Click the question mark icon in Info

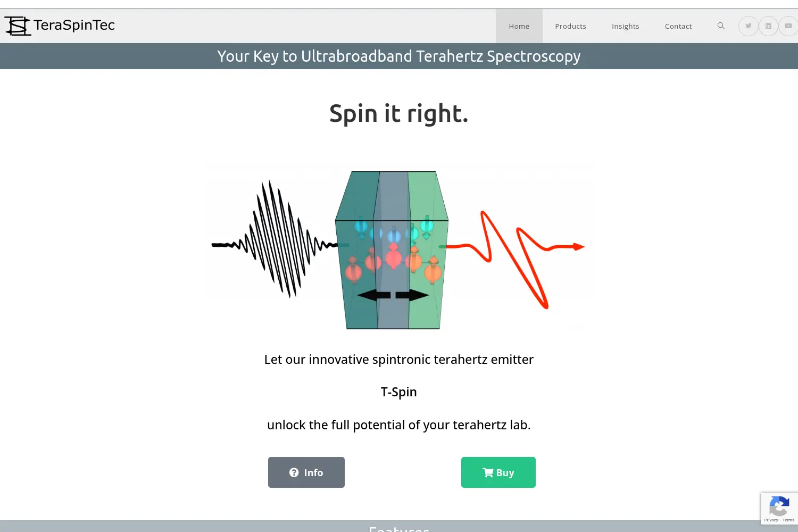pos(294,472)
